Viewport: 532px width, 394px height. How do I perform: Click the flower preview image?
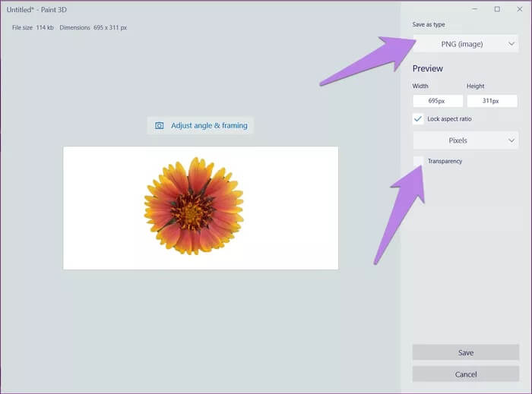(201, 208)
